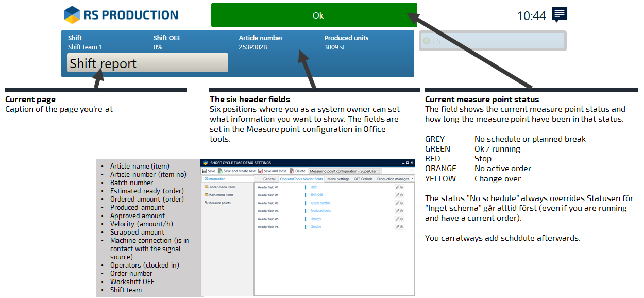Click the Save and close icon

click(x=261, y=171)
